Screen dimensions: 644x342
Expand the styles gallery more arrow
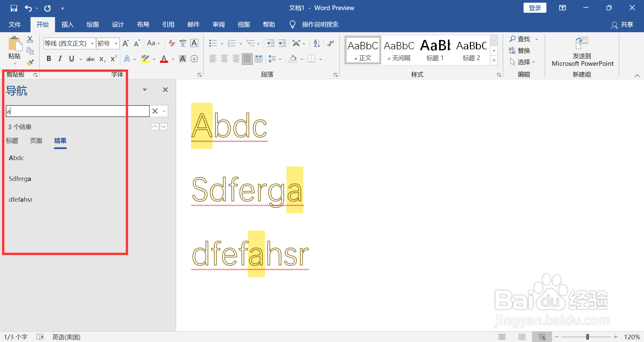pyautogui.click(x=494, y=61)
